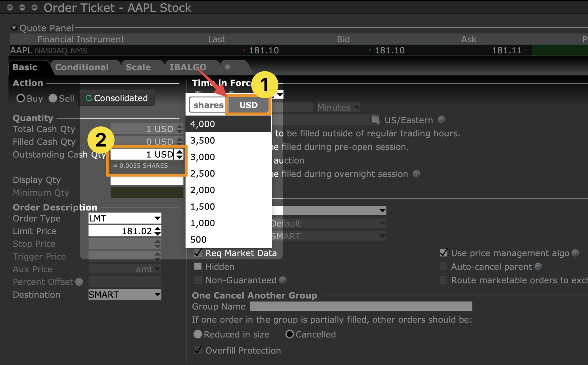Viewport: 588px width, 365px height.
Task: Open the Scale tab
Action: coord(138,67)
